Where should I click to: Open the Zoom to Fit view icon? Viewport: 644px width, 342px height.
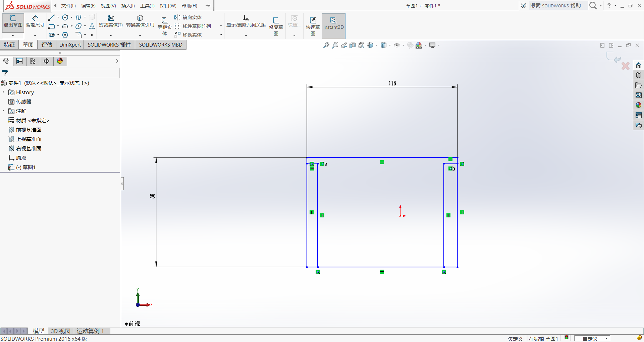[x=326, y=45]
